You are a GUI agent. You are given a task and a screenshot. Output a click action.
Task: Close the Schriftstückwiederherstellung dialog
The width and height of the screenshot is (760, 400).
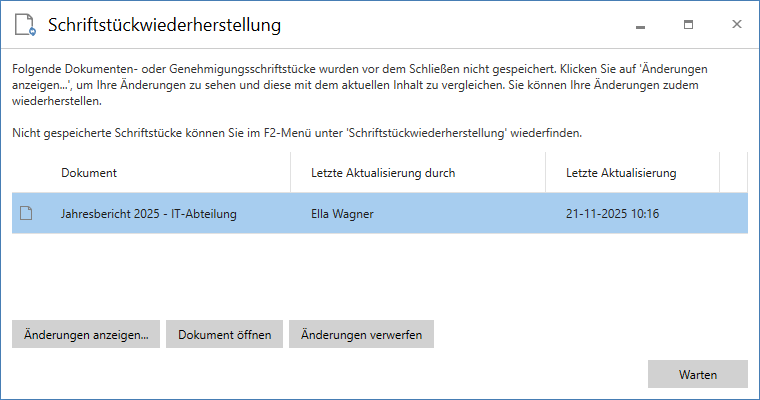pyautogui.click(x=737, y=25)
